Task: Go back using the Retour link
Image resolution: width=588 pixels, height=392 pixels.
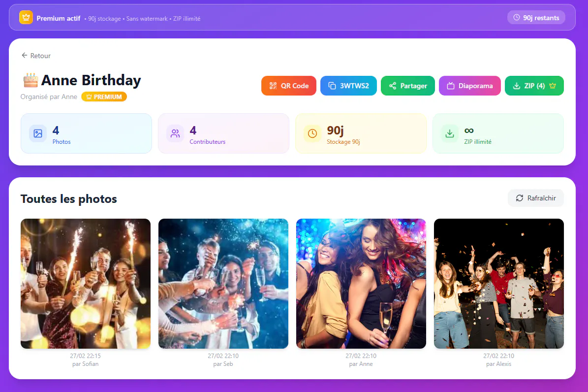Action: pos(36,56)
